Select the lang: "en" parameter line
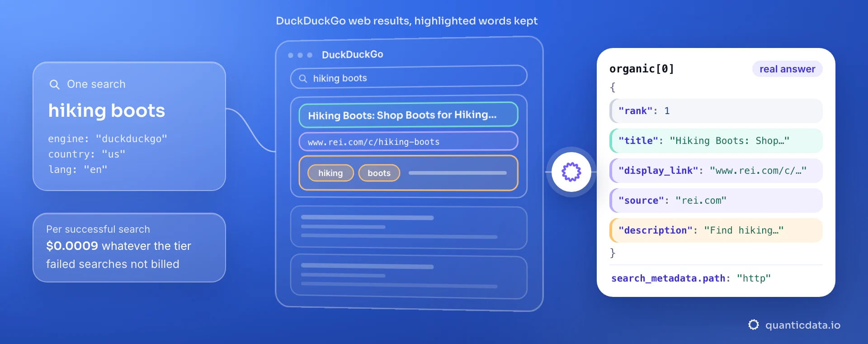This screenshot has height=344, width=868. pyautogui.click(x=78, y=169)
